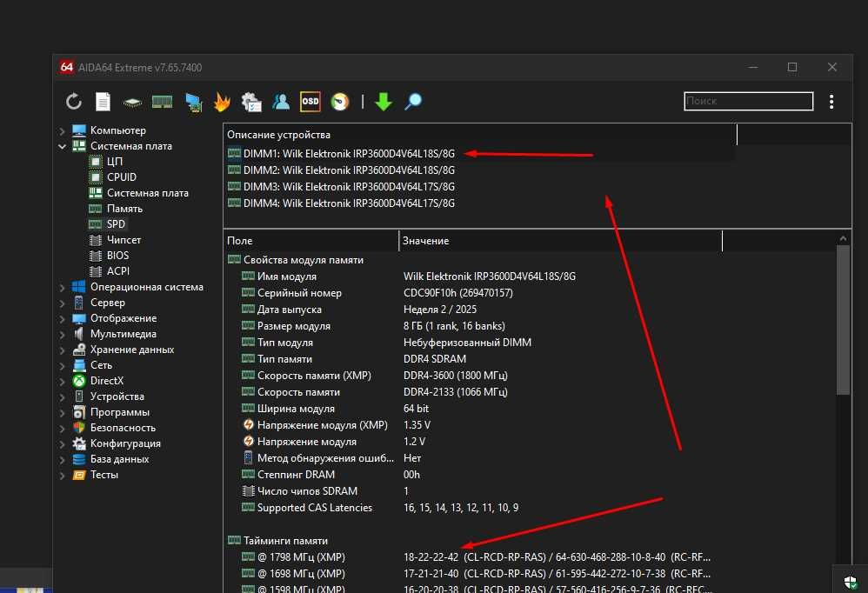Expand the Компьютер tree node

click(x=62, y=131)
